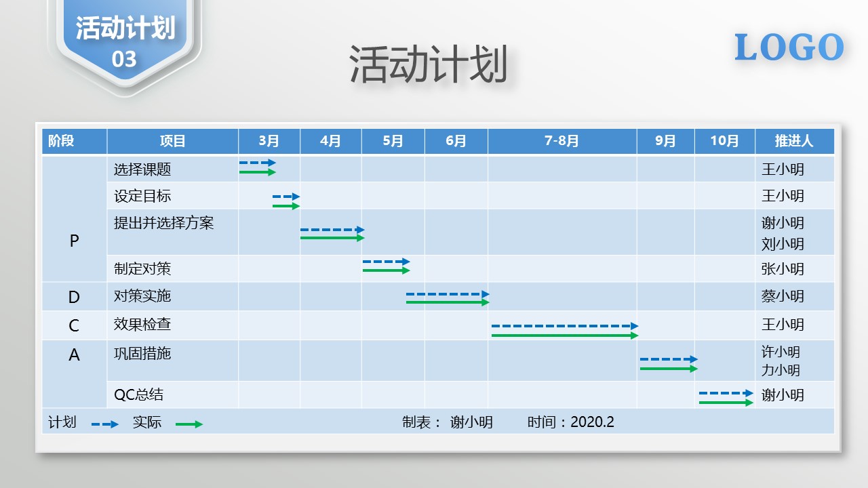This screenshot has width=868, height=488.
Task: Click the 项目 column header
Action: click(x=172, y=141)
